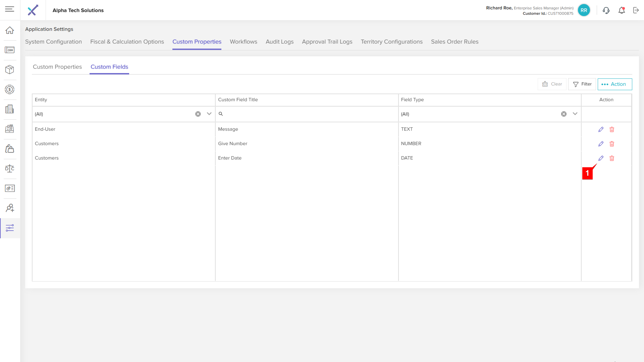Open the headset support icon
This screenshot has width=644, height=362.
606,10
